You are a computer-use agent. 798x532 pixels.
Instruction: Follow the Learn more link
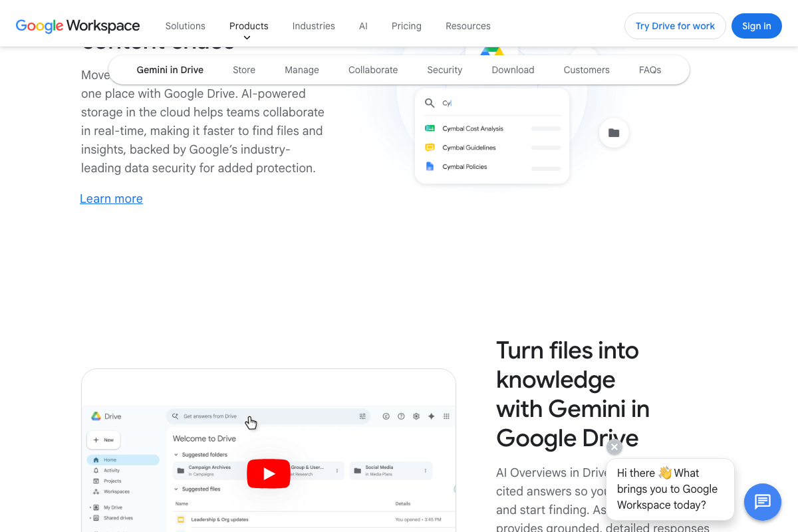click(111, 199)
